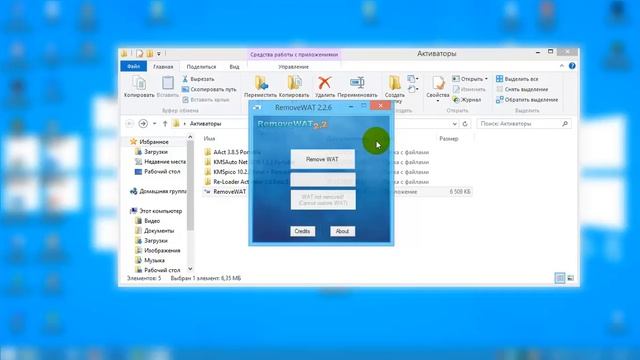Click the Журнал command
Screen dimensions: 640x360
point(467,100)
